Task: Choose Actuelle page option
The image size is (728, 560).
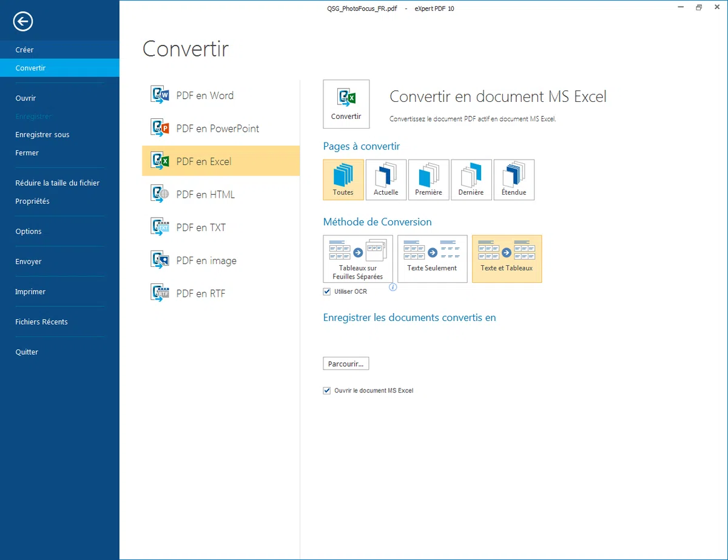Action: 386,180
